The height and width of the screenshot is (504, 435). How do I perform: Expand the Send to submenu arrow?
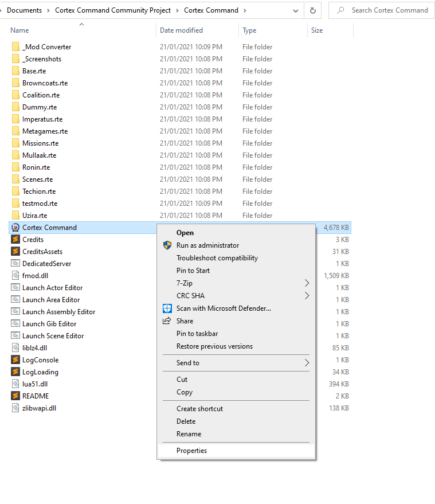click(x=307, y=363)
